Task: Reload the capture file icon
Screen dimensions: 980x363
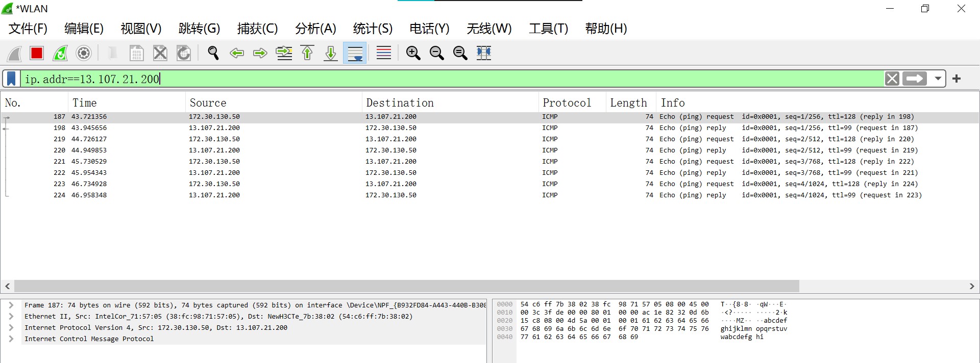Action: point(184,53)
